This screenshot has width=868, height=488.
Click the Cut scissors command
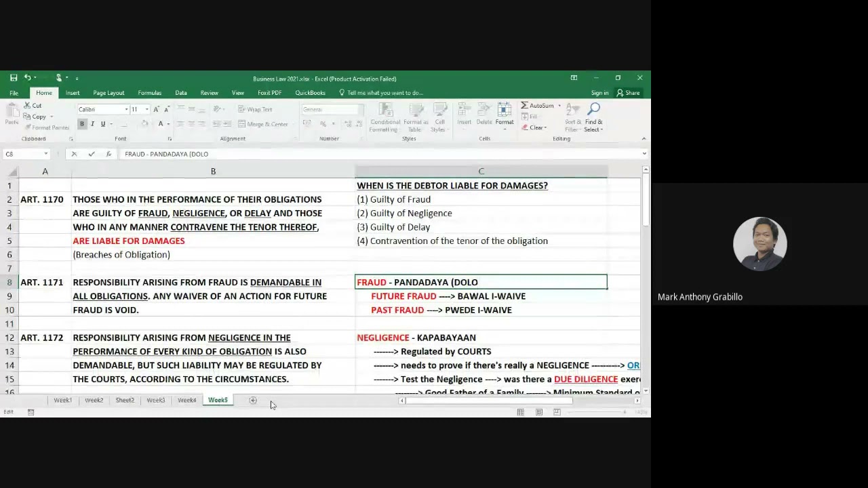point(33,106)
